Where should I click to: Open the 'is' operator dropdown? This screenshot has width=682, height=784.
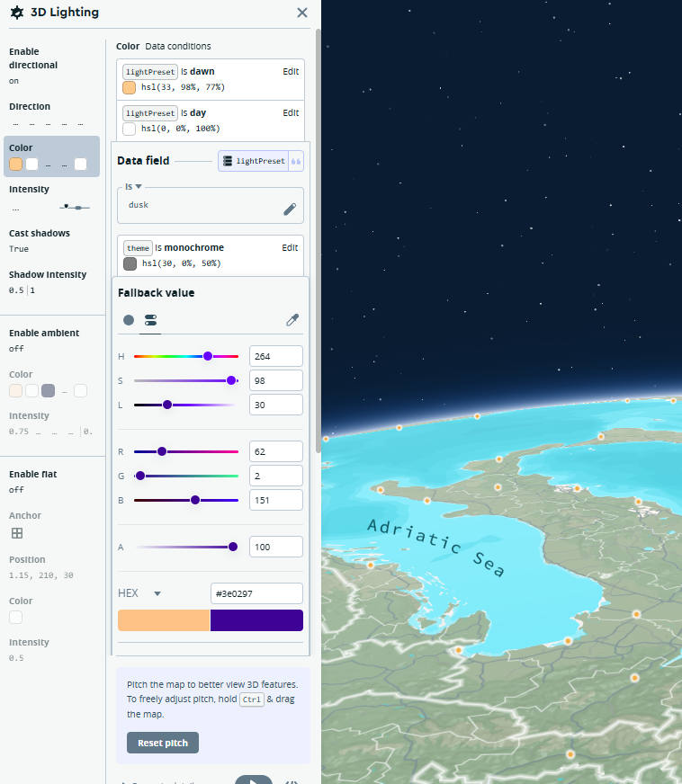[134, 186]
